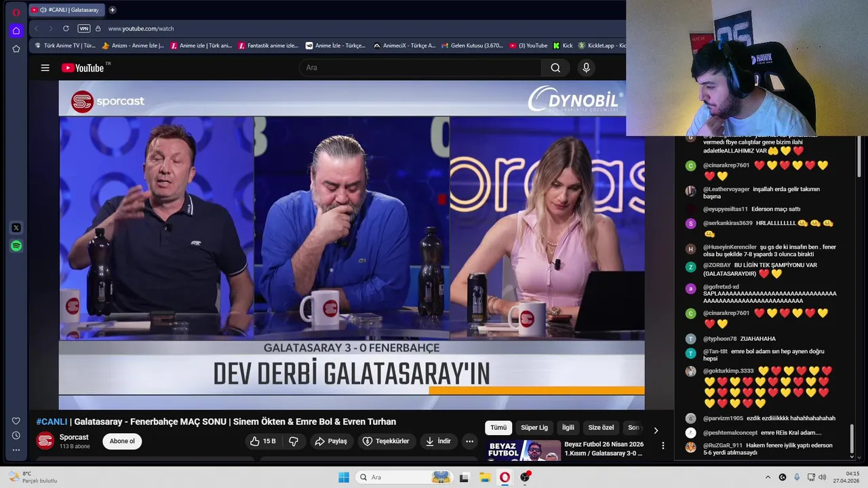Open Opera sidebar home (Start page)
Screen dimensions: 868x488
16,30
